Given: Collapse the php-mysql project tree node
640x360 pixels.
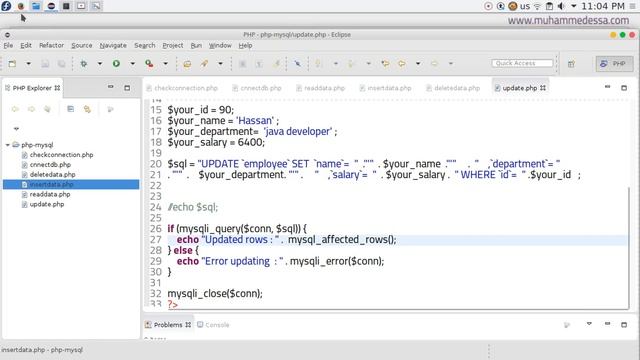Looking at the screenshot, I should click(x=7, y=145).
